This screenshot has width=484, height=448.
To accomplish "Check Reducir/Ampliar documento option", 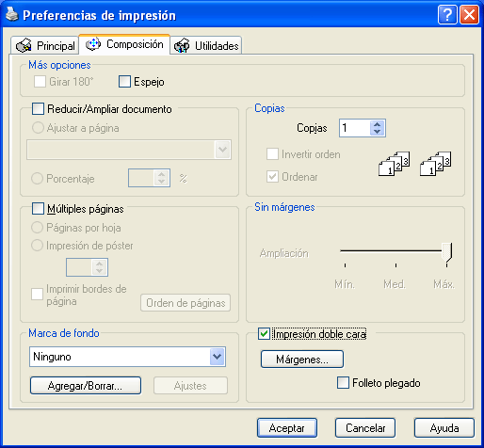I will point(38,109).
